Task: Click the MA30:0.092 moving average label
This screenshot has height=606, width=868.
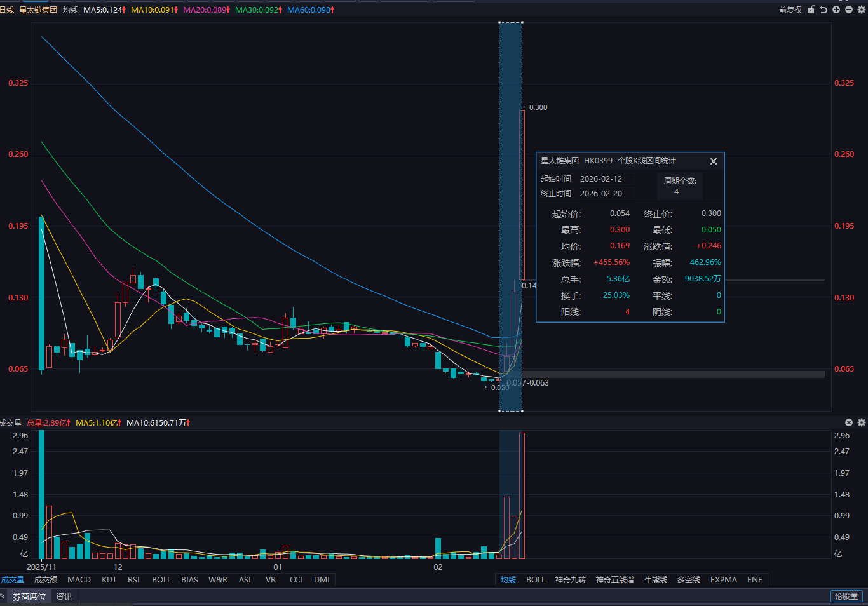Action: click(x=259, y=10)
